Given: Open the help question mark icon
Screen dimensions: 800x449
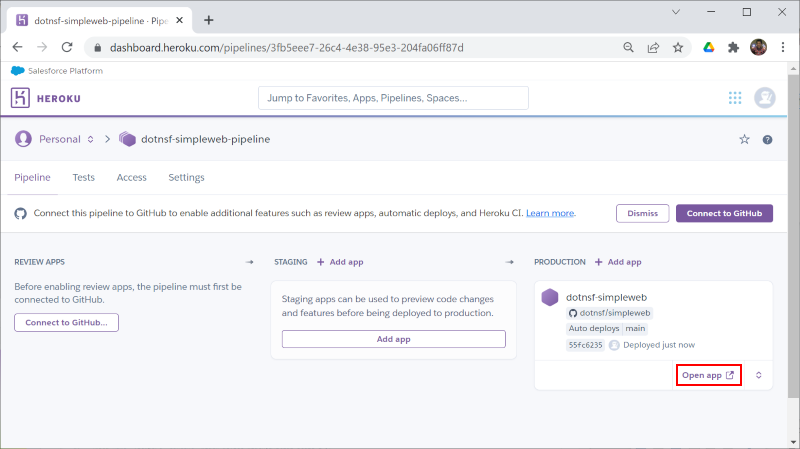Looking at the screenshot, I should (x=767, y=140).
